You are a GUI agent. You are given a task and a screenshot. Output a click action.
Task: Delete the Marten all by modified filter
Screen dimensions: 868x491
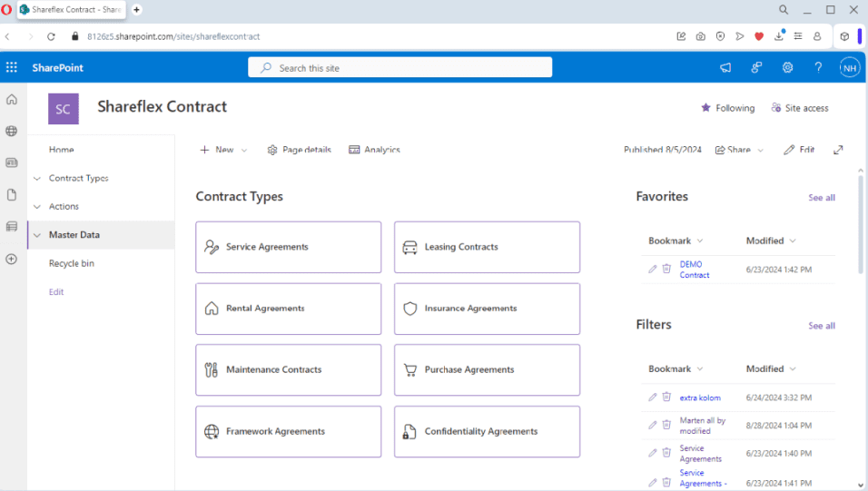[666, 425]
